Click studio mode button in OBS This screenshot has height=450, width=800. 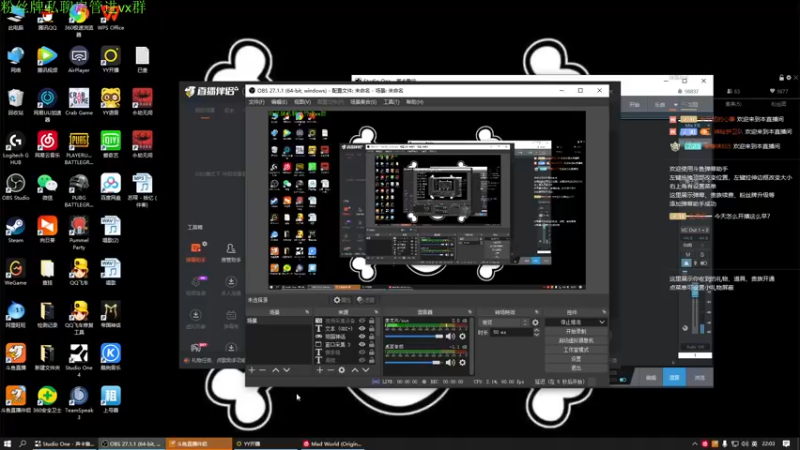click(576, 350)
